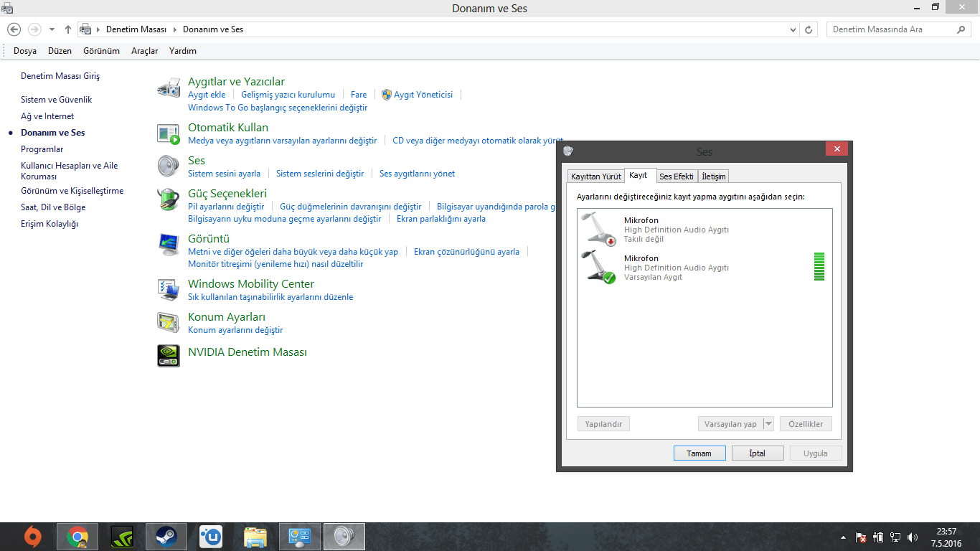Click the Aygıt ekle link
980x551 pixels.
tap(207, 95)
